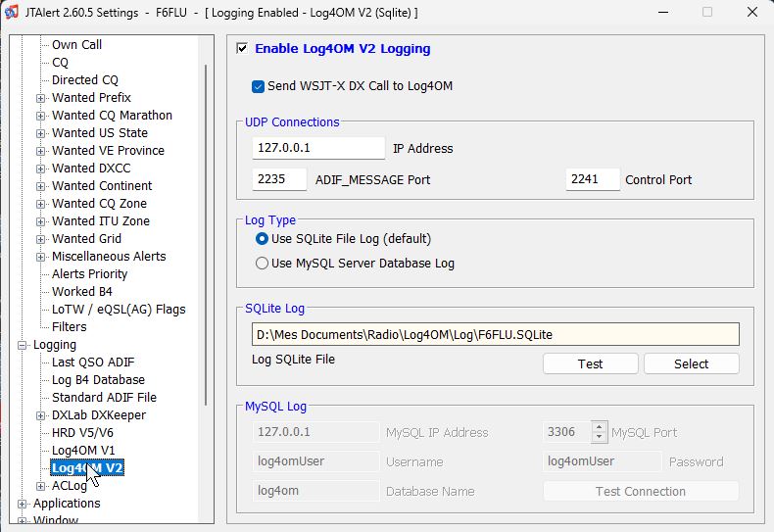The image size is (774, 532).
Task: Expand the Wanted CQ Marathon node
Action: click(41, 116)
